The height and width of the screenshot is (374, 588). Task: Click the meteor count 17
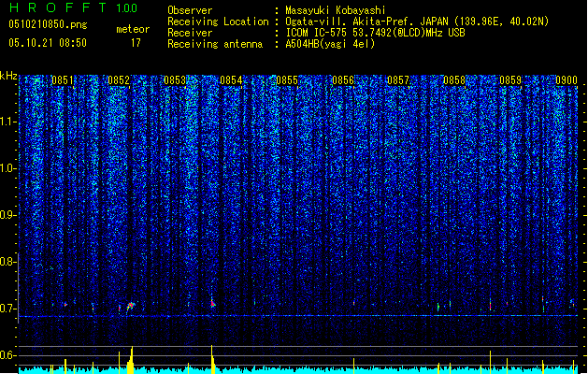point(136,43)
